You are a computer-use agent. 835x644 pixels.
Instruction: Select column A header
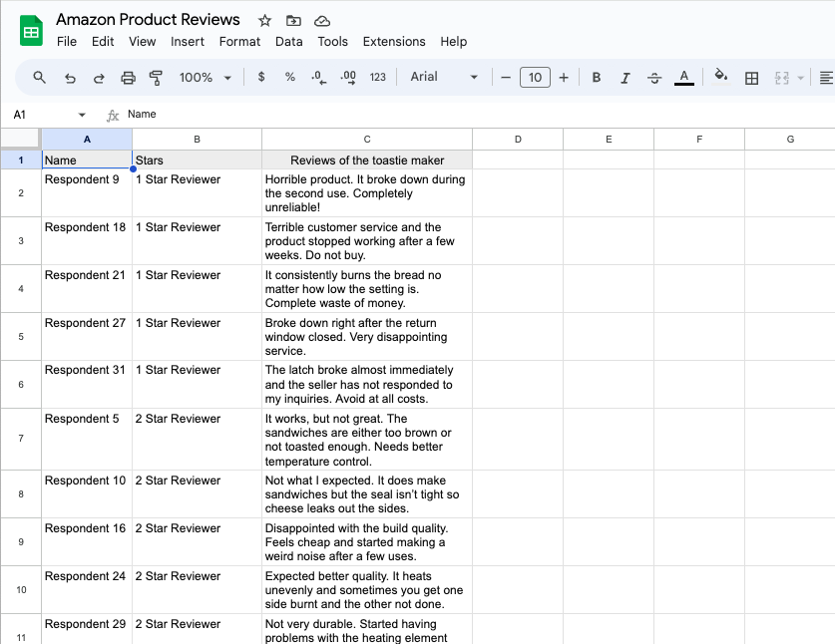pos(87,140)
